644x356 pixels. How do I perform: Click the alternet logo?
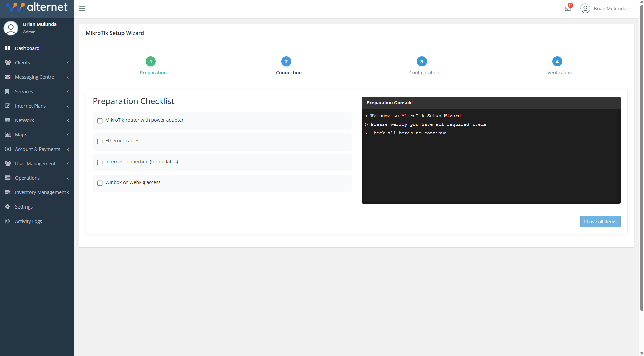click(37, 7)
